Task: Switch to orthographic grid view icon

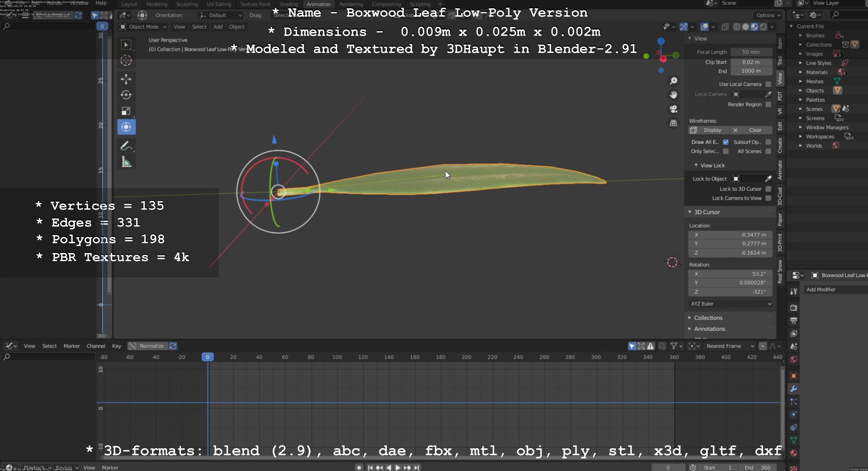Action: click(673, 123)
